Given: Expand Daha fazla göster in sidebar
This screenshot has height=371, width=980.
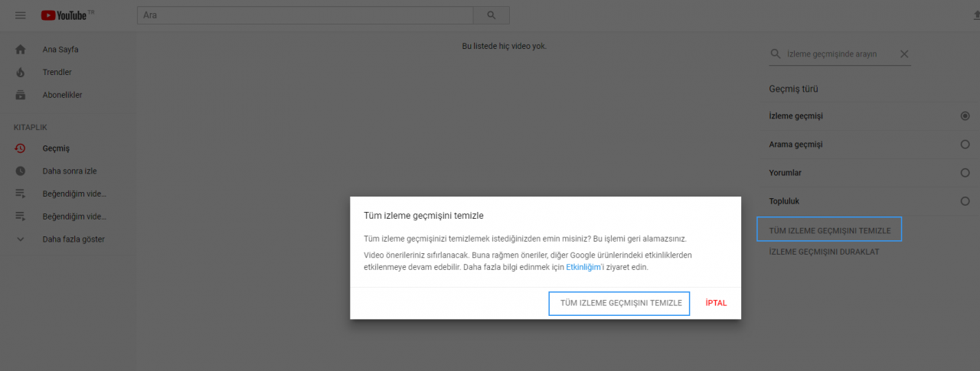Looking at the screenshot, I should [x=73, y=239].
